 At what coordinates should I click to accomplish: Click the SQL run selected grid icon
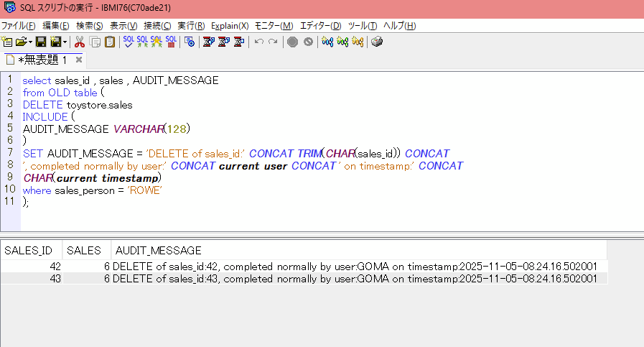pyautogui.click(x=171, y=42)
